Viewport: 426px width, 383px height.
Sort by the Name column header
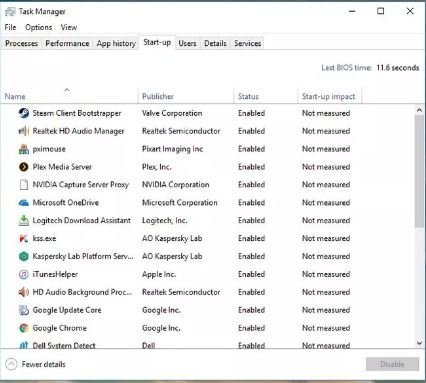[69, 95]
